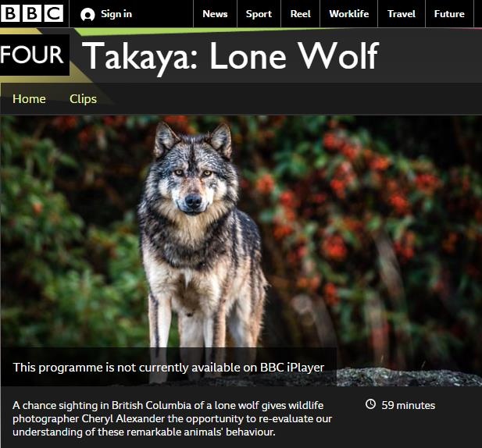
Task: Click the 59 minutes duration label
Action: pyautogui.click(x=409, y=405)
